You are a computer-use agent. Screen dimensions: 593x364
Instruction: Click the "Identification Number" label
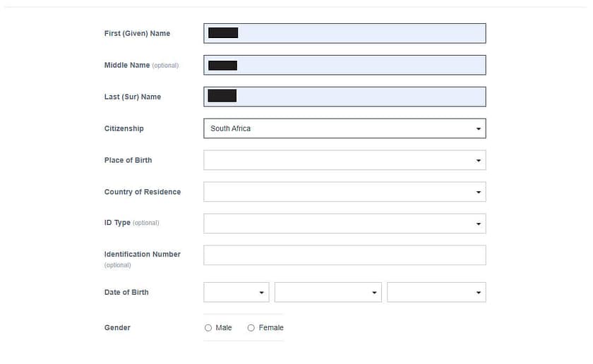(142, 254)
